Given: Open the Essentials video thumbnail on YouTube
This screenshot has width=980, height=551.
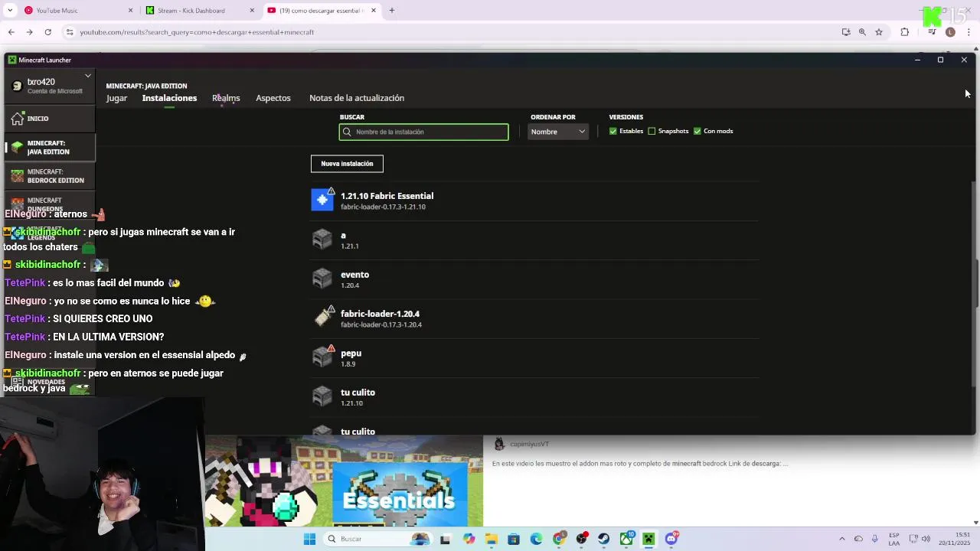Looking at the screenshot, I should point(344,481).
